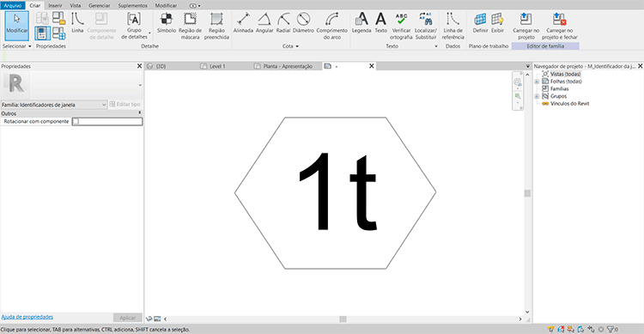The image size is (644, 334).
Task: Switch to the Vista ribbon tab
Action: click(76, 5)
